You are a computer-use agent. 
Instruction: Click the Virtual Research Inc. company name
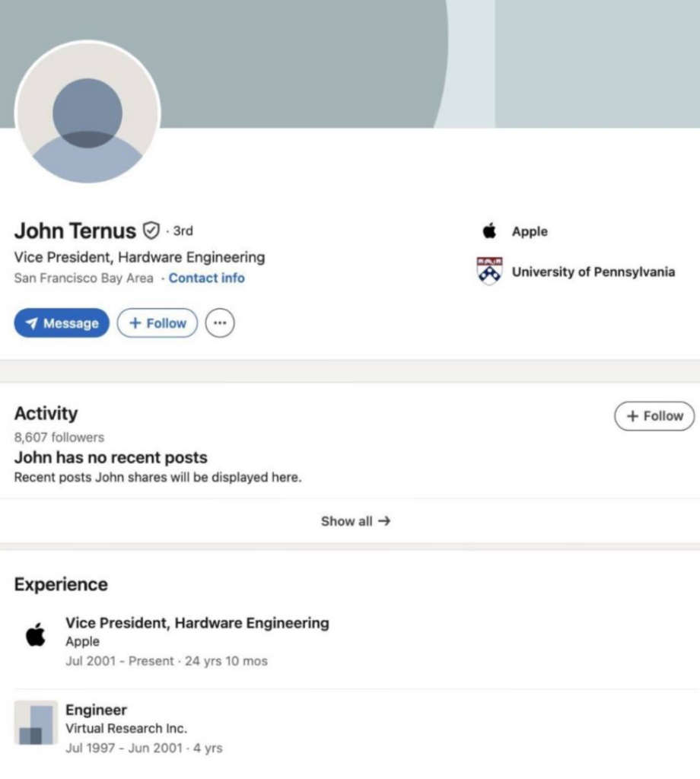[x=126, y=728]
